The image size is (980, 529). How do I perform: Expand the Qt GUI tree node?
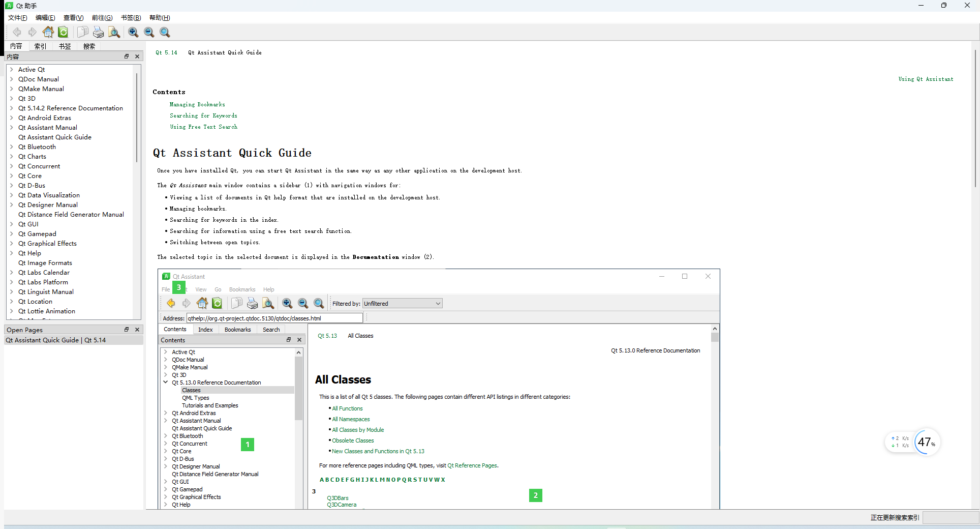12,224
